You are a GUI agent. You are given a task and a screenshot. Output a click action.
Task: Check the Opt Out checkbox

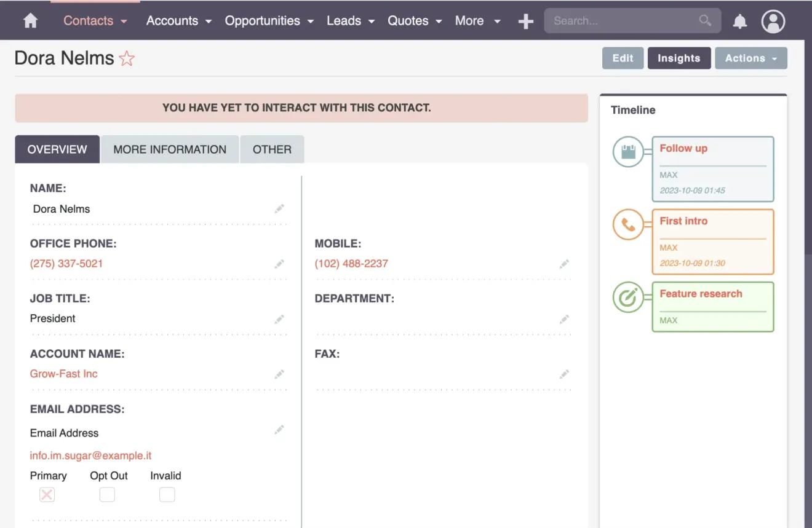(x=107, y=494)
